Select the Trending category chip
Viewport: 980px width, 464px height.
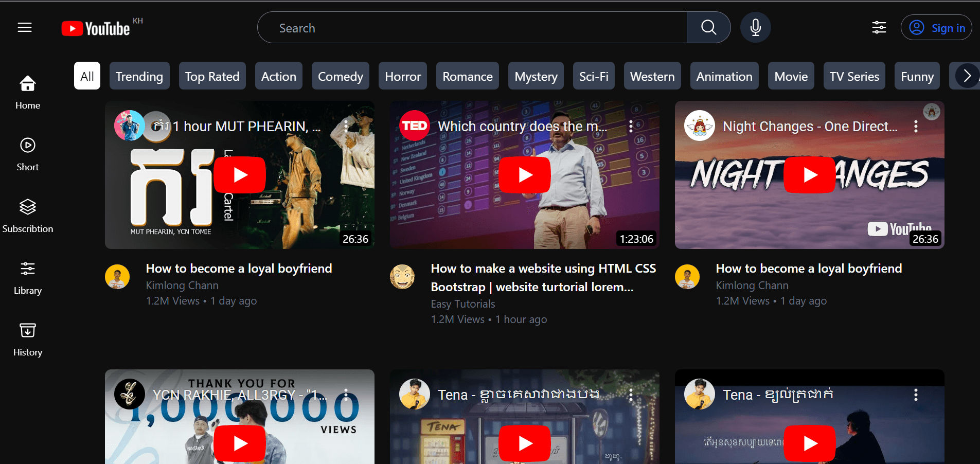tap(139, 76)
